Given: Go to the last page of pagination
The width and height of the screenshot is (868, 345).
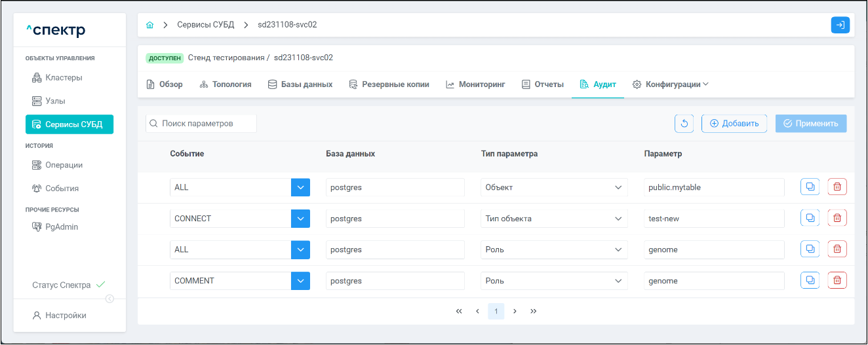Looking at the screenshot, I should pyautogui.click(x=534, y=311).
